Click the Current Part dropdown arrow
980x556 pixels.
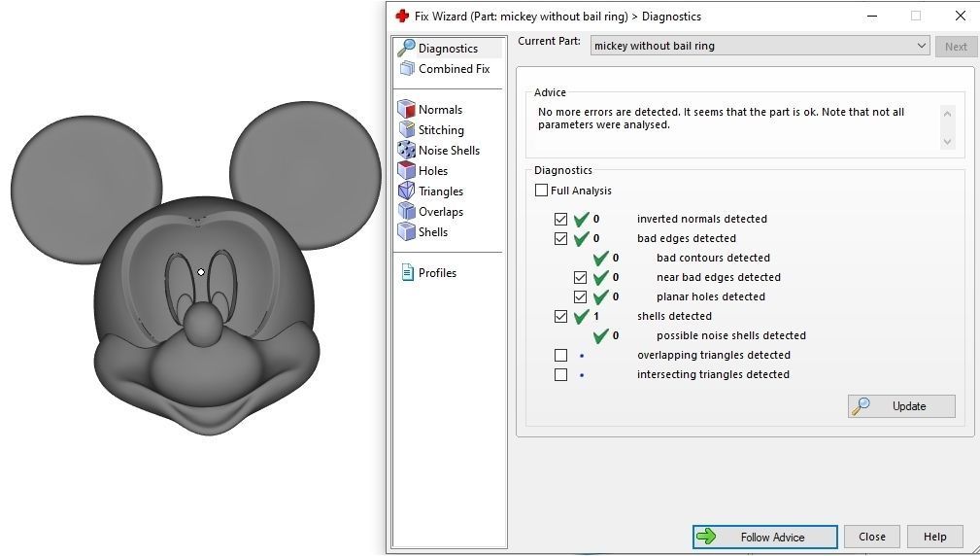click(x=922, y=46)
